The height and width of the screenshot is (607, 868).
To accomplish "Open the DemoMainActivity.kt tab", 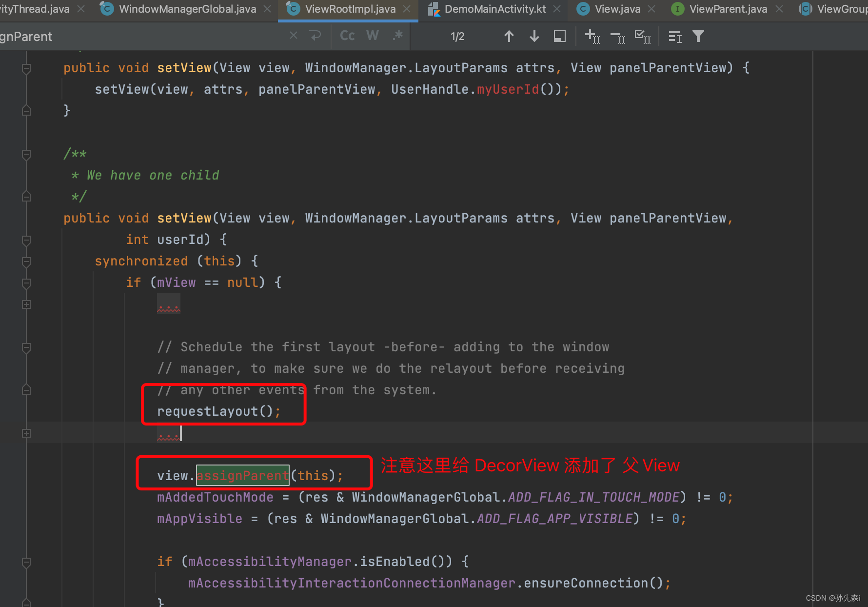I will [495, 9].
